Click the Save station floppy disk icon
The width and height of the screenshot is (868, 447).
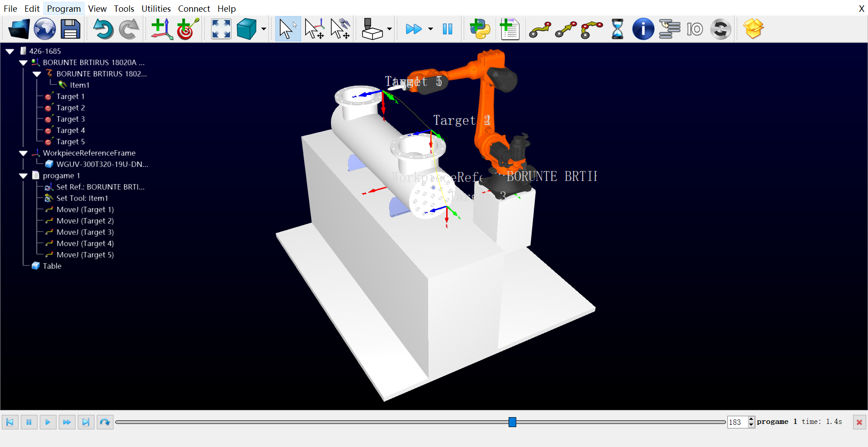tap(71, 29)
